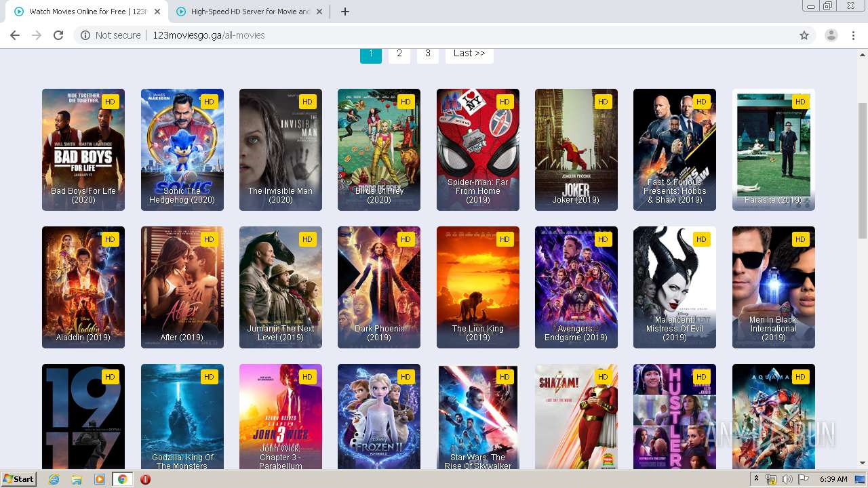The height and width of the screenshot is (488, 868).
Task: Open Avengers: Endgame (2019) poster
Action: (x=576, y=287)
